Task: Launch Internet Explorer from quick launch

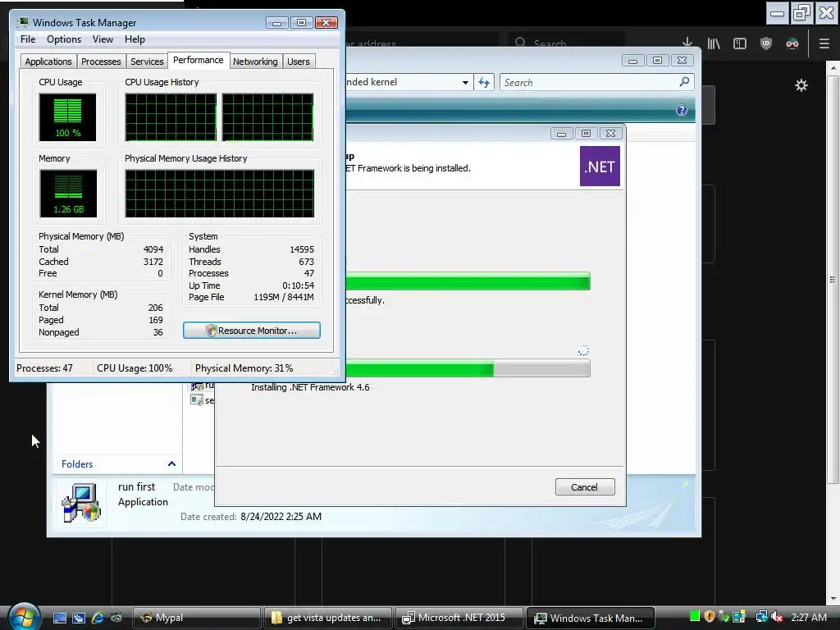Action: click(98, 618)
